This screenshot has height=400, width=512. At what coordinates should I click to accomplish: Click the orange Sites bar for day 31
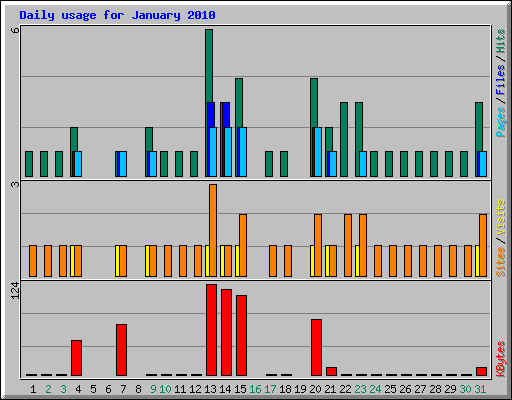pos(483,245)
